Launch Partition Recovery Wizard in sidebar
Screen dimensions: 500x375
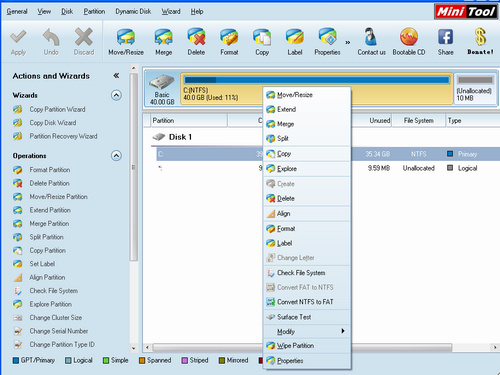tap(63, 136)
